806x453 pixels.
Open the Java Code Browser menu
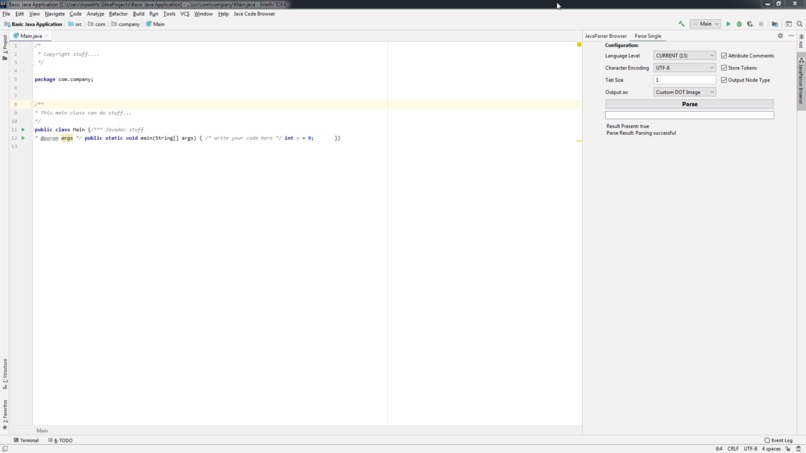(254, 14)
